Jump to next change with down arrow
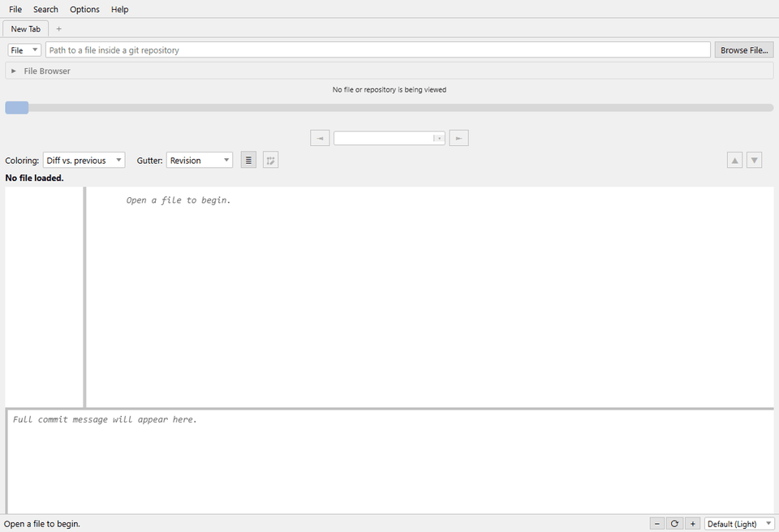779x532 pixels. [754, 161]
